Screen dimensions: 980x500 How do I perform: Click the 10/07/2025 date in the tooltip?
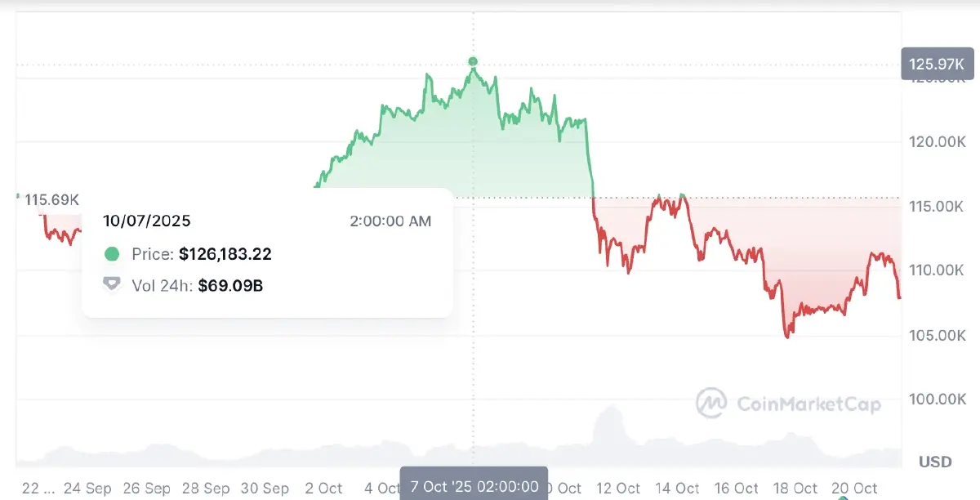pos(147,221)
